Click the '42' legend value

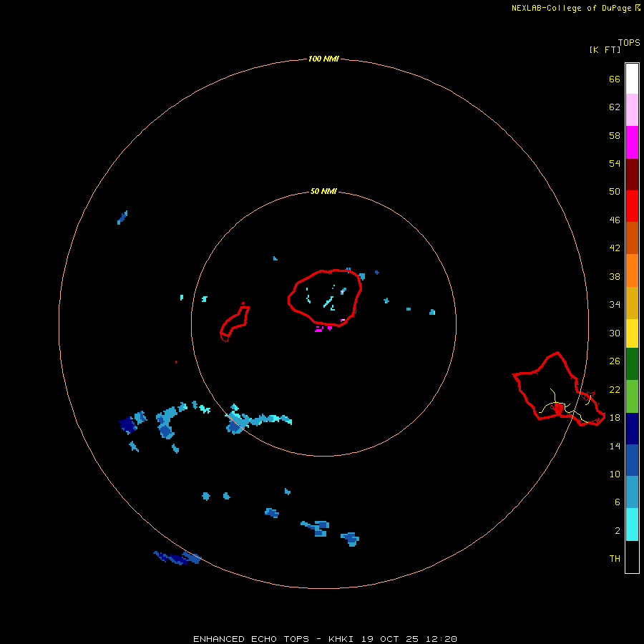tap(615, 248)
